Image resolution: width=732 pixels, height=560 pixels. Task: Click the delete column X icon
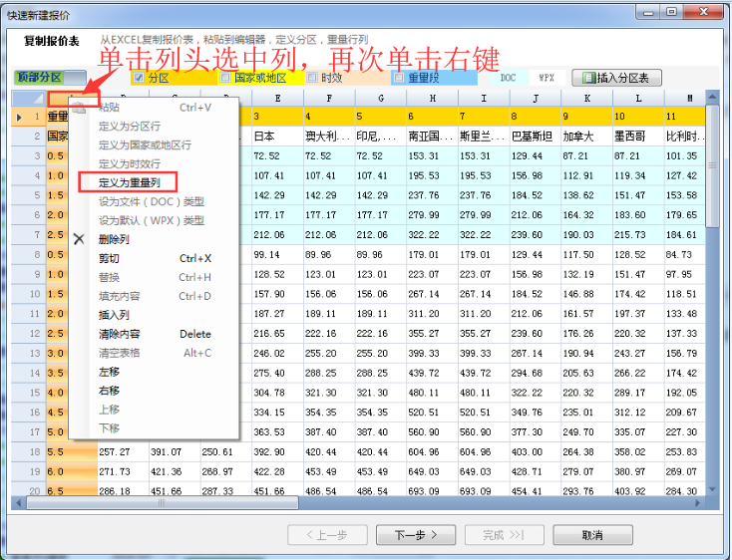pyautogui.click(x=80, y=239)
